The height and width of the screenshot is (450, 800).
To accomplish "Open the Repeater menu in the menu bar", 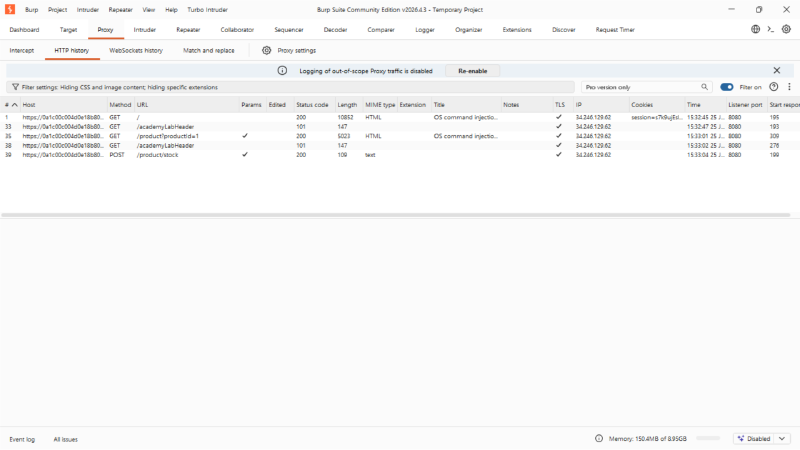I will [120, 9].
